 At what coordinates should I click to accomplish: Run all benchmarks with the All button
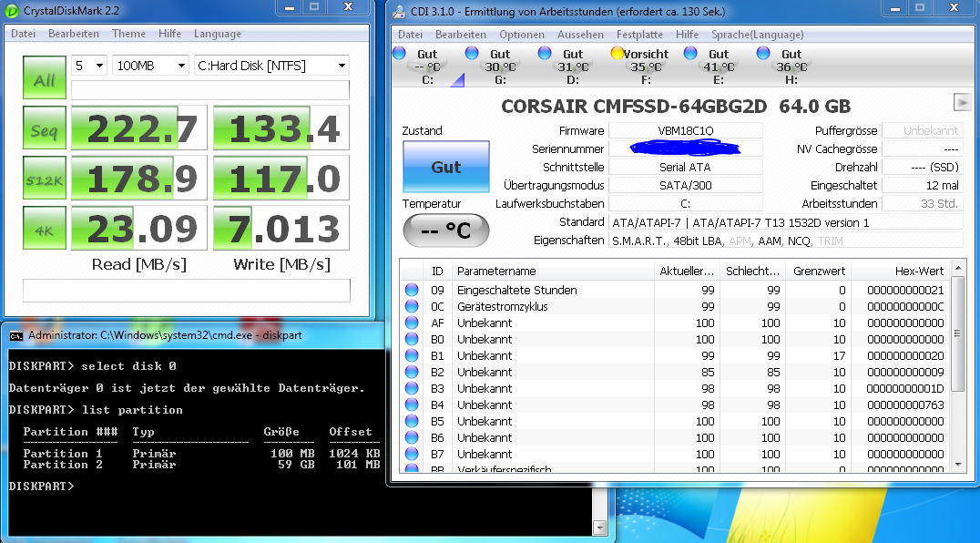coord(45,77)
